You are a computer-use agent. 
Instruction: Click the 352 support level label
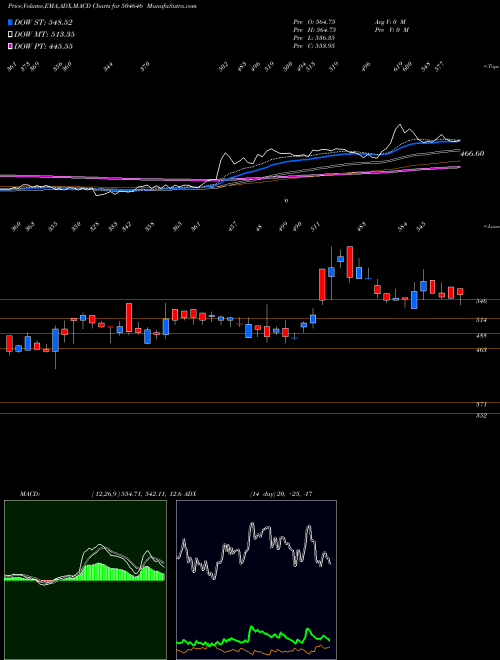coord(481,416)
